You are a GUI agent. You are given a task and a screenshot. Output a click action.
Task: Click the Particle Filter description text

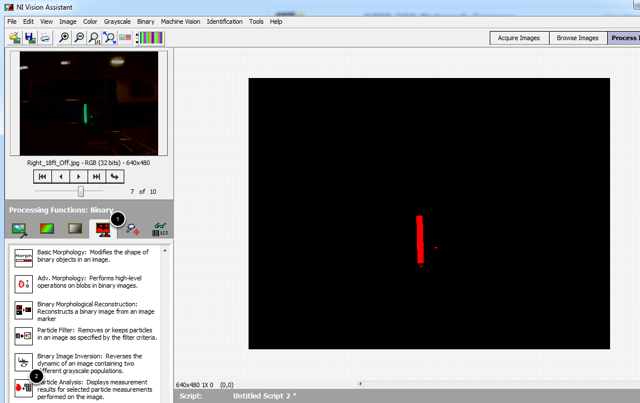pyautogui.click(x=97, y=334)
